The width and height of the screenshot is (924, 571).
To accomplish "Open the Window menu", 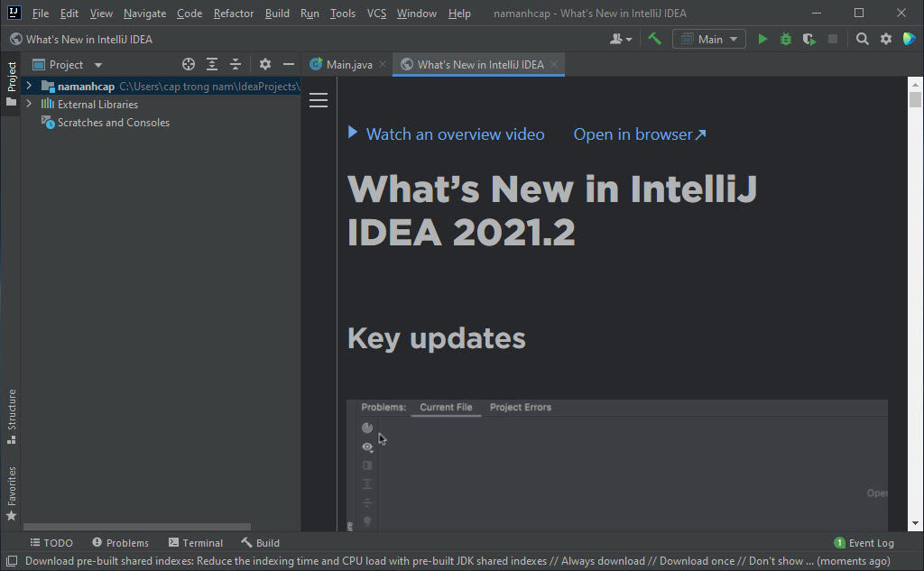I will [x=417, y=13].
